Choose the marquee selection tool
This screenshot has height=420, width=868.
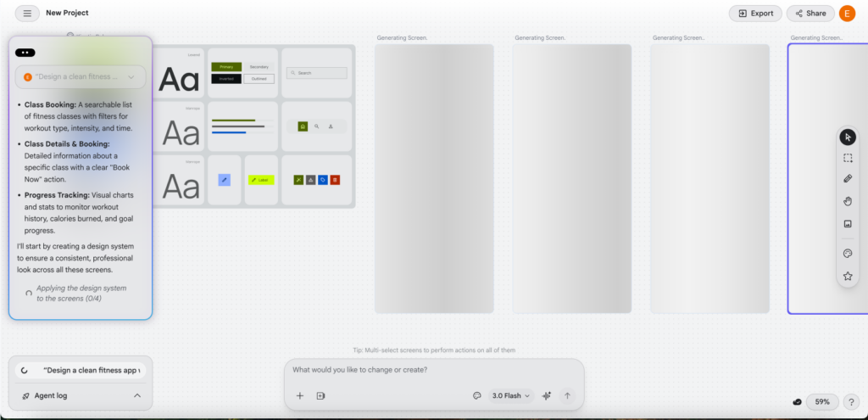pyautogui.click(x=847, y=158)
